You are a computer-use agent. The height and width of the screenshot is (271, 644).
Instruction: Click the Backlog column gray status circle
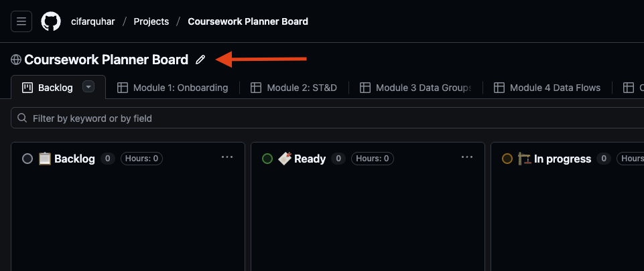coord(27,159)
